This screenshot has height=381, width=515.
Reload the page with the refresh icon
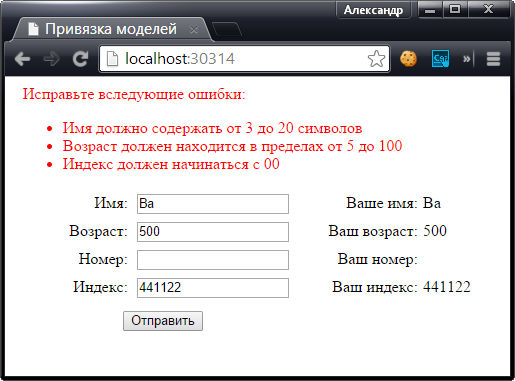tap(80, 59)
